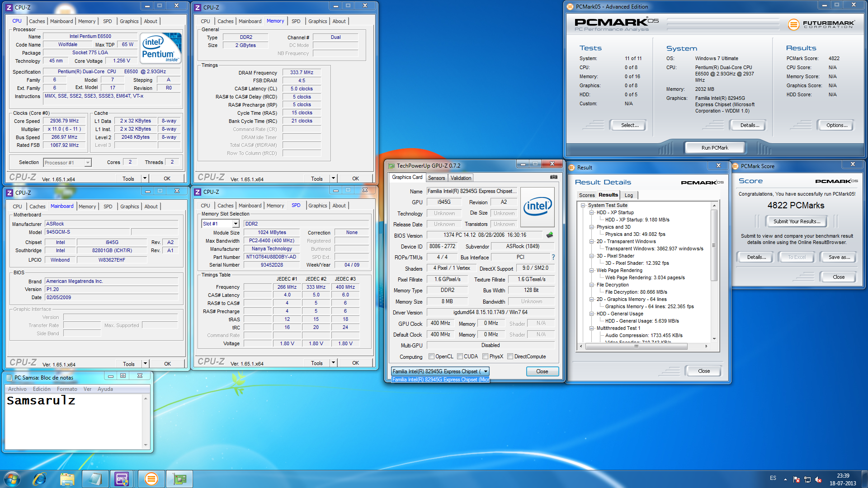Open the Tools dropdown arrow in CPU-Z Mainboard window
Screen dimensions: 868x488
[145, 364]
